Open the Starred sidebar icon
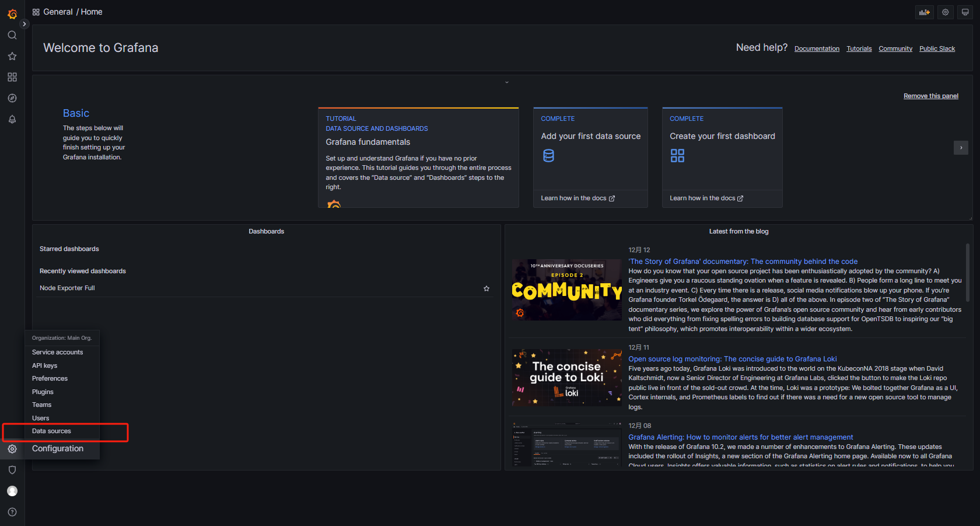This screenshot has height=526, width=980. click(x=12, y=56)
